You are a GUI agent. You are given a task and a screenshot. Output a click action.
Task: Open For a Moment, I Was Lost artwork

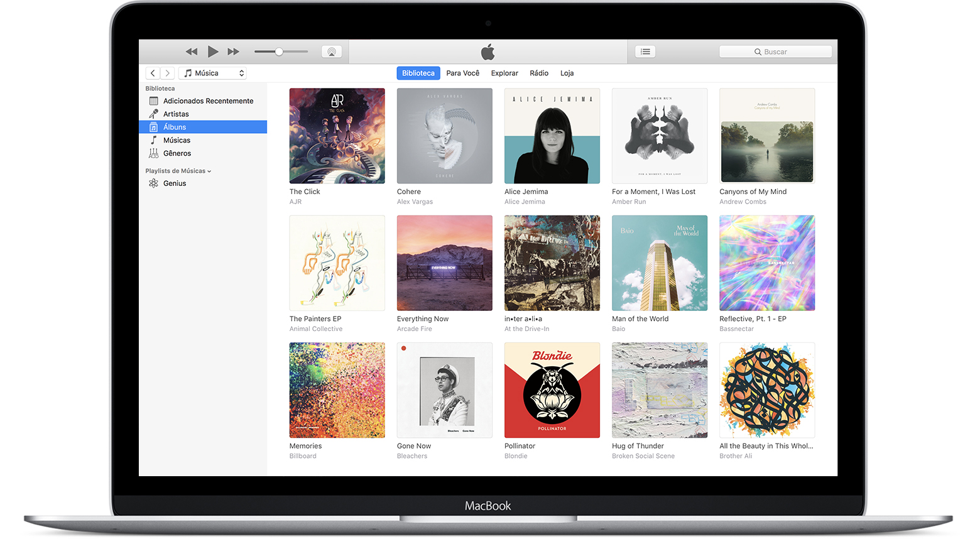pos(660,136)
